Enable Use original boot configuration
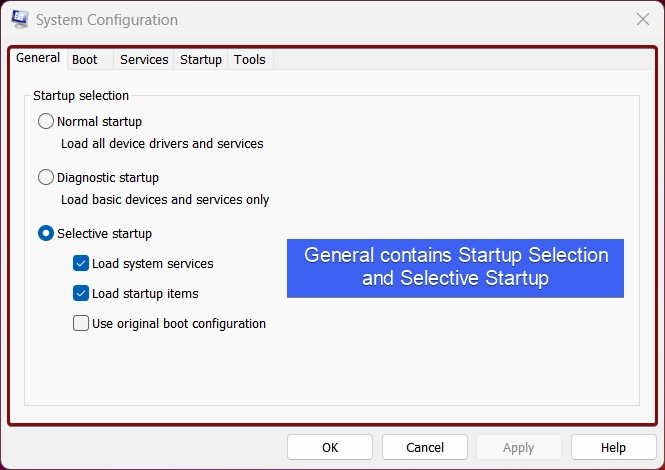 (81, 323)
